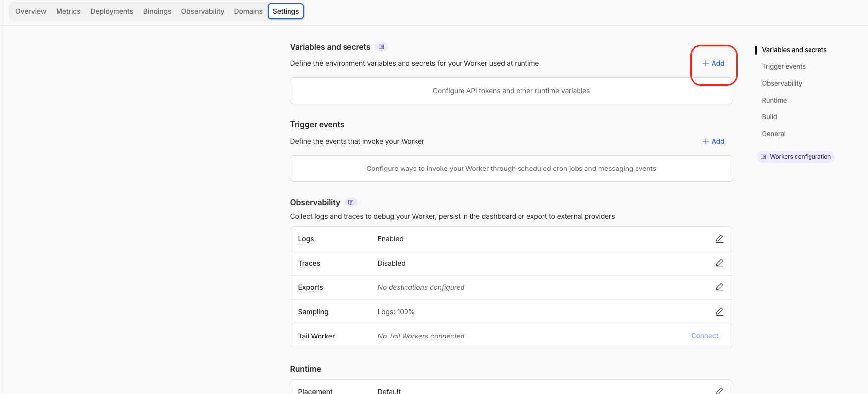Go to the Deployments tab
The width and height of the screenshot is (868, 394).
click(112, 11)
